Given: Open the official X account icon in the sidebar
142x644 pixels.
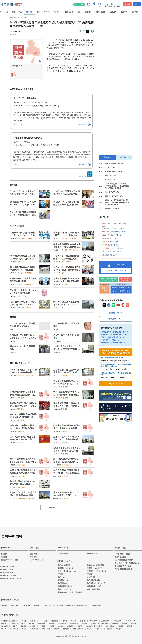Looking at the screenshot, I should click(104, 305).
